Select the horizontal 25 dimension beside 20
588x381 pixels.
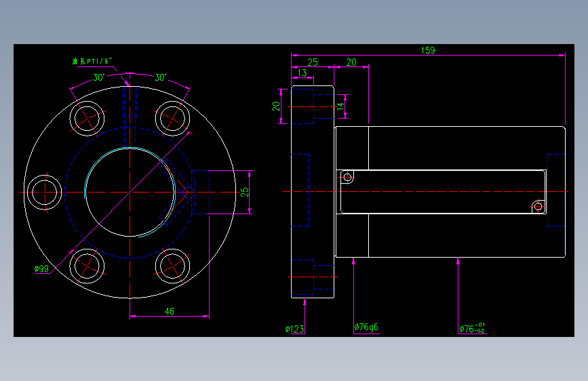(313, 62)
